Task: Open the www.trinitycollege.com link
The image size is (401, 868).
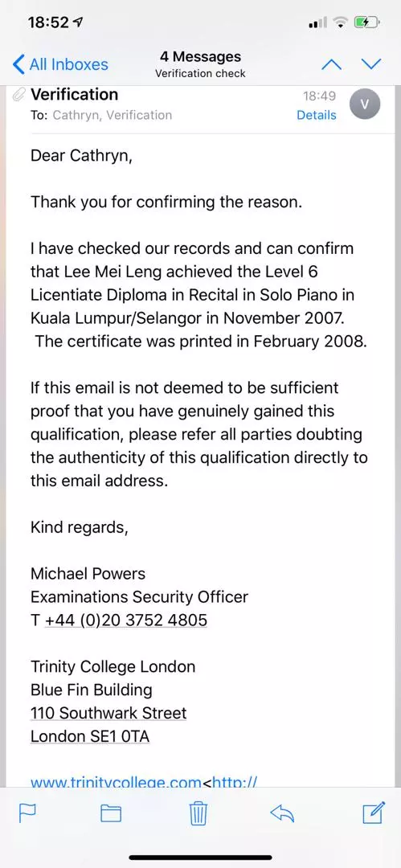Action: coord(115,782)
